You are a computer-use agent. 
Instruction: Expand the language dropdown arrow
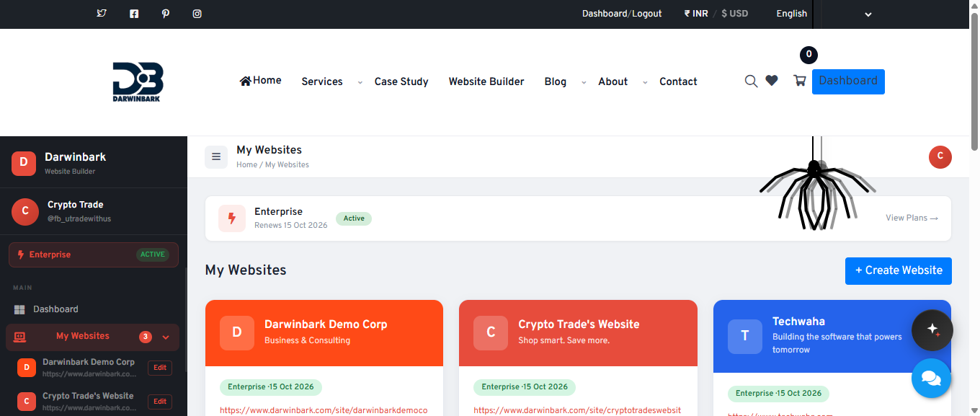pyautogui.click(x=868, y=14)
